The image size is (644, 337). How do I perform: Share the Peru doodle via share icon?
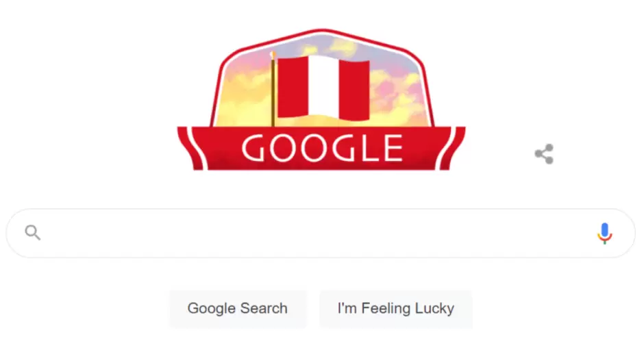click(x=544, y=154)
